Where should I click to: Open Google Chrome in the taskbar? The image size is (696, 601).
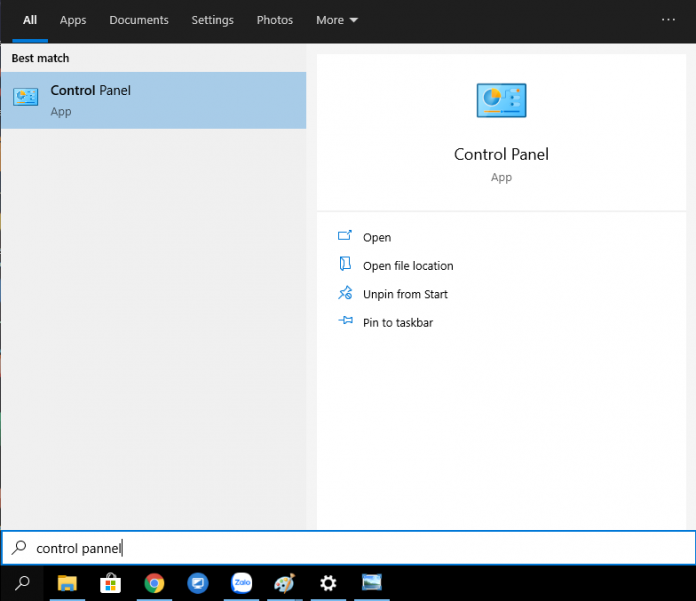[x=154, y=583]
